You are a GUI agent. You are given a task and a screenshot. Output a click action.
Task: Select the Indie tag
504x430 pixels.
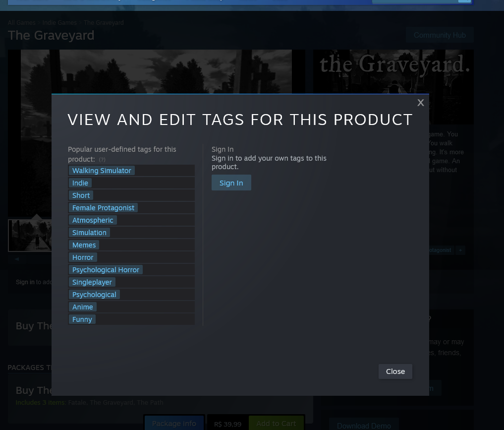(x=80, y=183)
